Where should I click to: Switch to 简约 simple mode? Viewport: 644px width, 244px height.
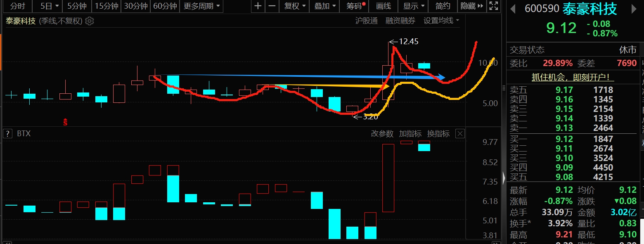[443, 6]
